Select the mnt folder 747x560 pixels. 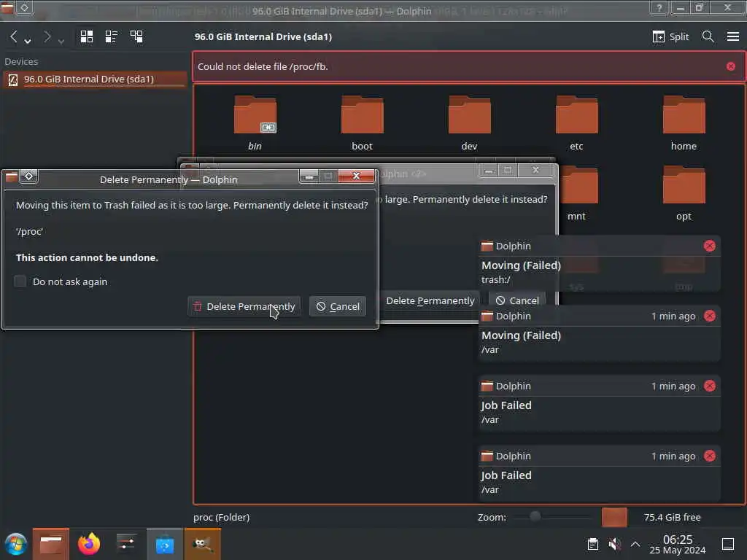(x=578, y=194)
